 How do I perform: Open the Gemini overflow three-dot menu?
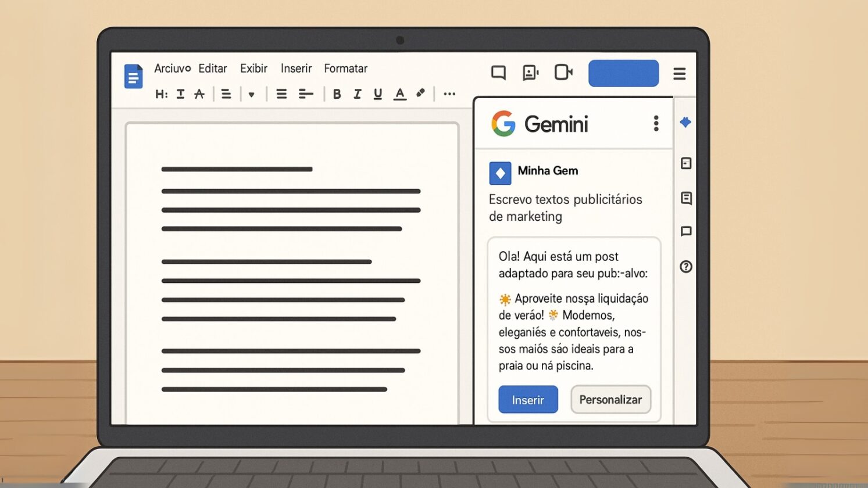[656, 123]
